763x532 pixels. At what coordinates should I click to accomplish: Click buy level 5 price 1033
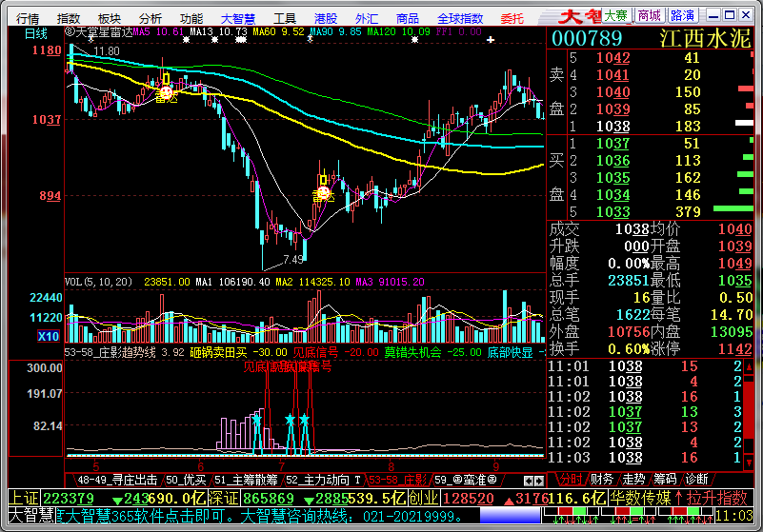tap(613, 212)
